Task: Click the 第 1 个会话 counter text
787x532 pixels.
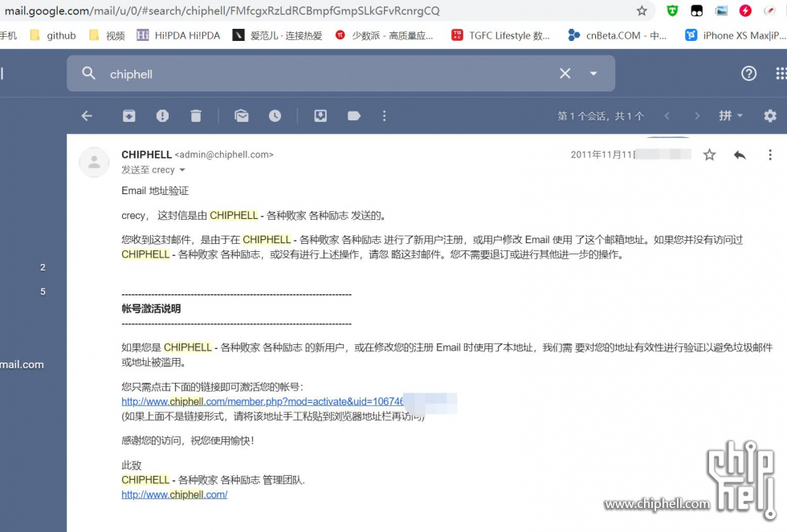Action: (x=601, y=116)
